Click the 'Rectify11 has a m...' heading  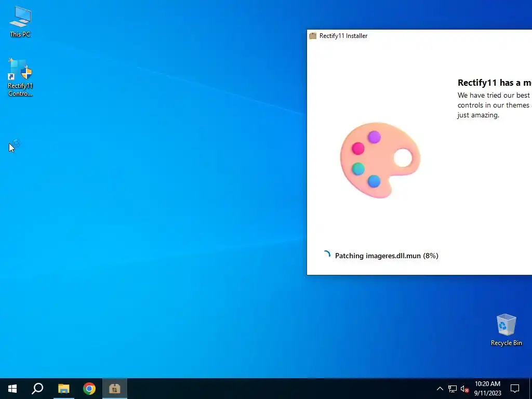click(x=495, y=83)
